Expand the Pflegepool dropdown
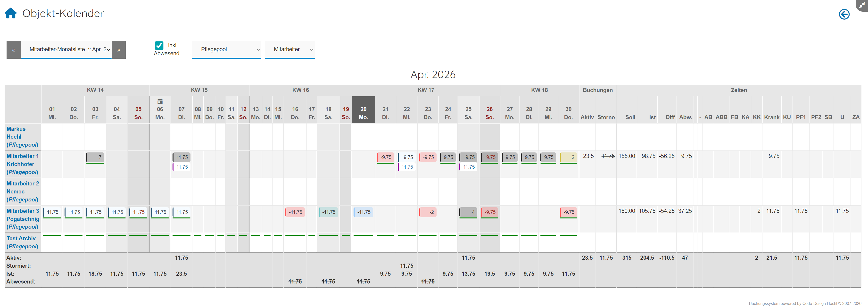The width and height of the screenshot is (868, 308). click(226, 50)
